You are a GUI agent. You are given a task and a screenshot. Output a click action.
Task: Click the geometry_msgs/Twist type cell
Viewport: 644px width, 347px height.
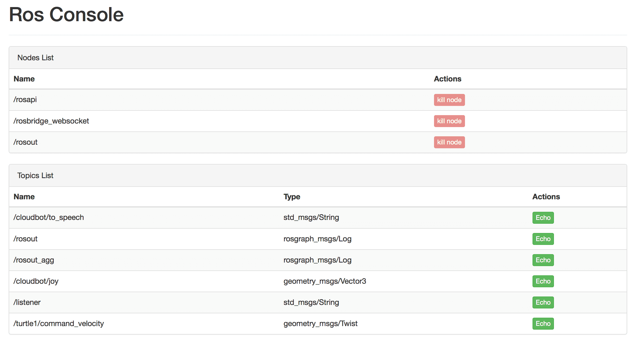click(x=320, y=324)
